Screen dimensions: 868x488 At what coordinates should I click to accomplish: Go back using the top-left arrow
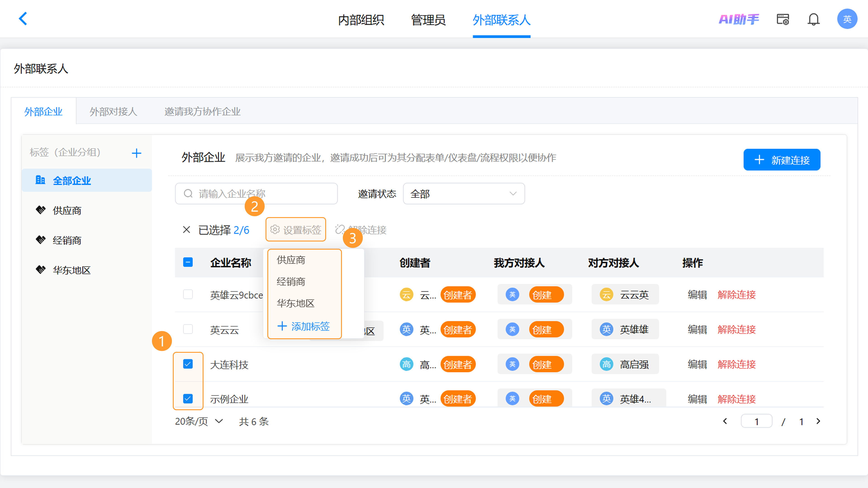point(23,19)
